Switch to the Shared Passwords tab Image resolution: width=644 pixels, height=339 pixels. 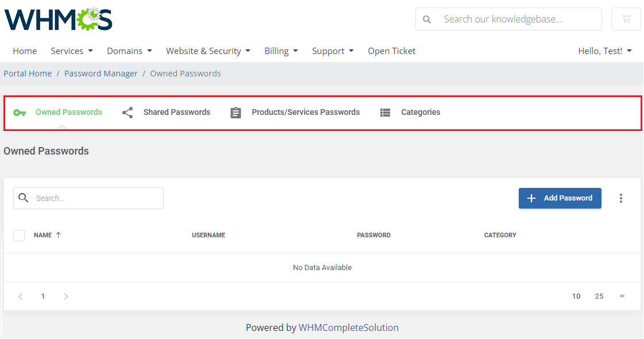166,112
